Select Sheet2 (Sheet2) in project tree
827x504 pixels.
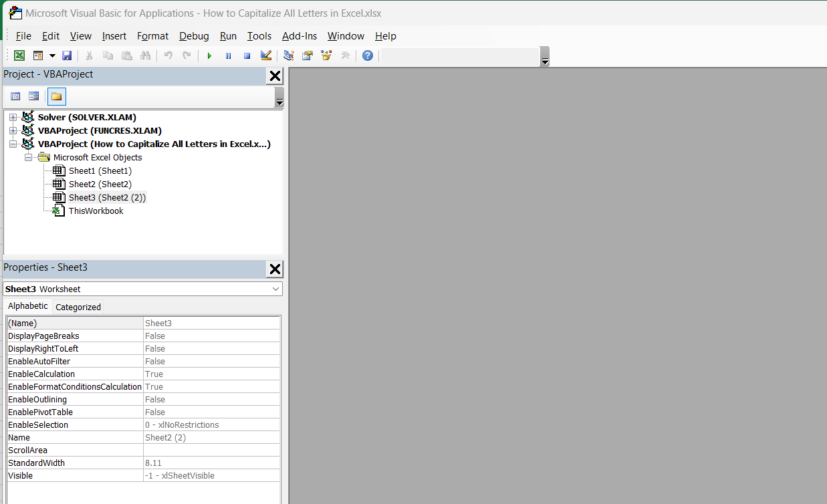[x=100, y=184]
